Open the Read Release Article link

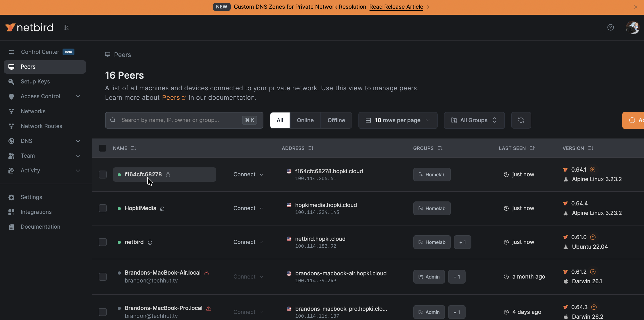tap(396, 7)
